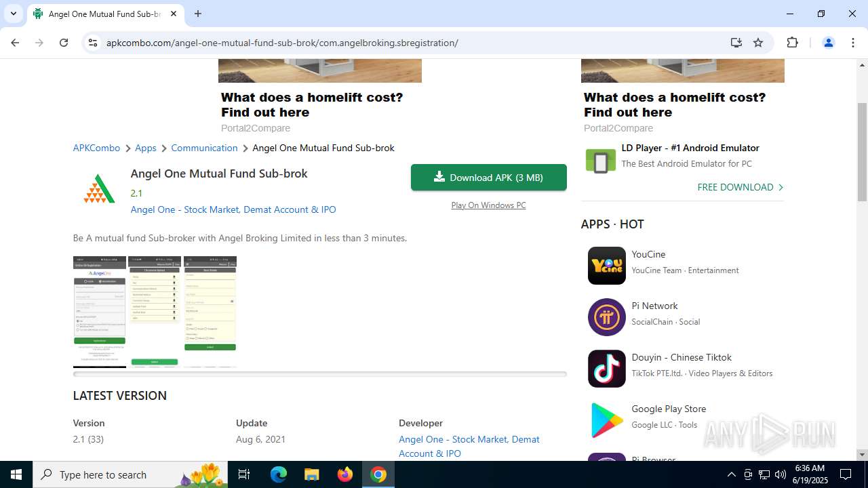This screenshot has width=868, height=488.
Task: Open the Chrome profile avatar
Action: 828,43
